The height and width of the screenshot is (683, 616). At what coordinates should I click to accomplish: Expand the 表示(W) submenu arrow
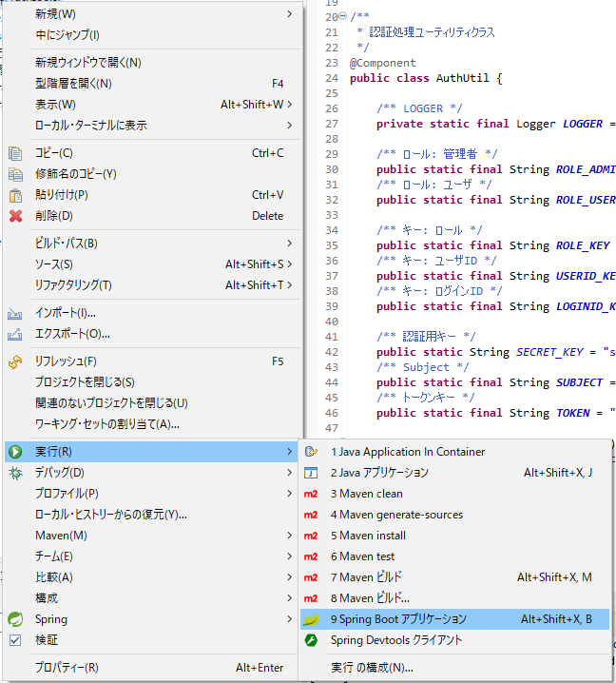[290, 105]
